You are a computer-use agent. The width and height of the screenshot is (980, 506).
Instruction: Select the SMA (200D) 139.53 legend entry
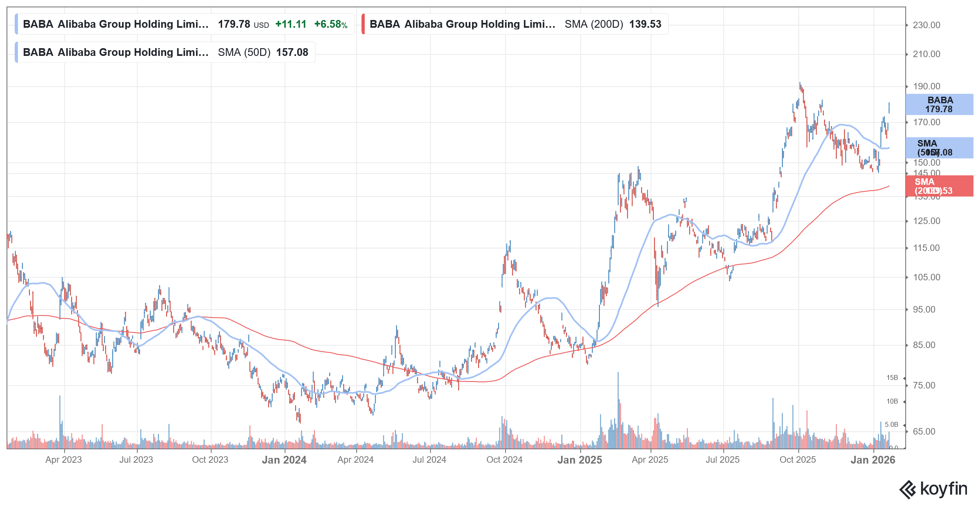515,24
